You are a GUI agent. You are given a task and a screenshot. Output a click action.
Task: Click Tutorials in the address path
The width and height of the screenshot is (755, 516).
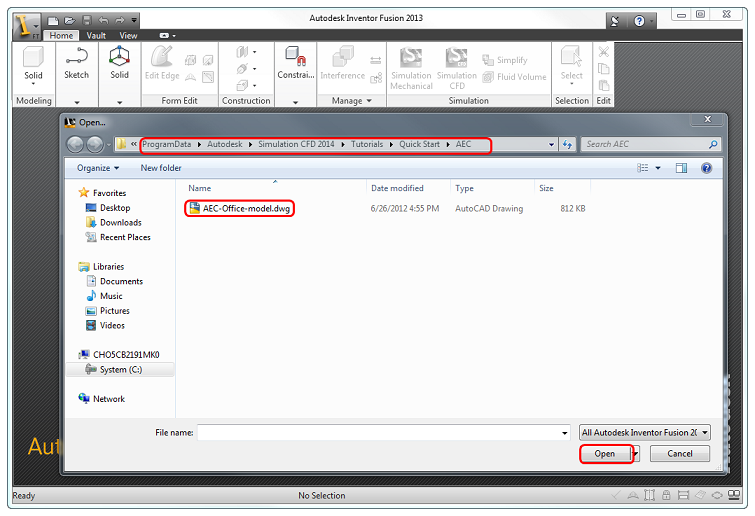pyautogui.click(x=367, y=144)
